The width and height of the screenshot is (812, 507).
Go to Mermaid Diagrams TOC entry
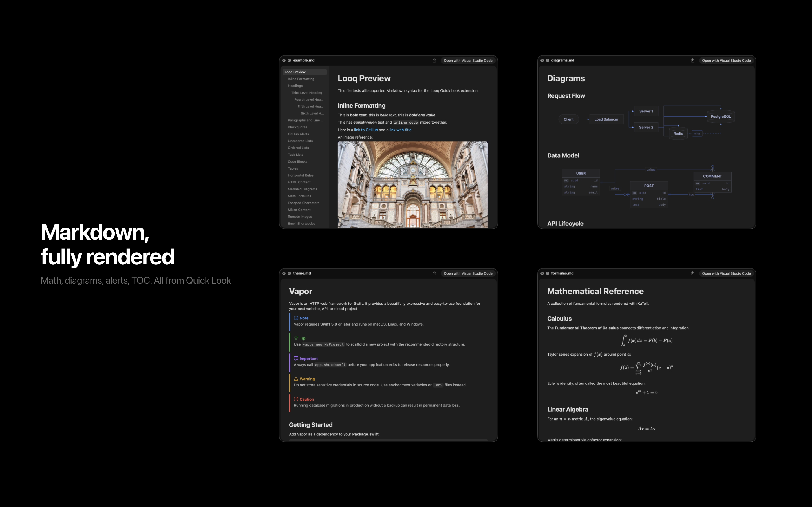pos(302,189)
